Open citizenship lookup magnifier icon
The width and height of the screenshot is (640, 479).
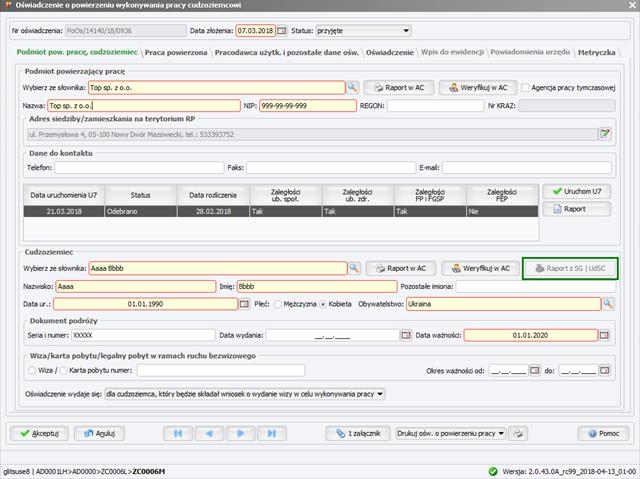coord(608,304)
